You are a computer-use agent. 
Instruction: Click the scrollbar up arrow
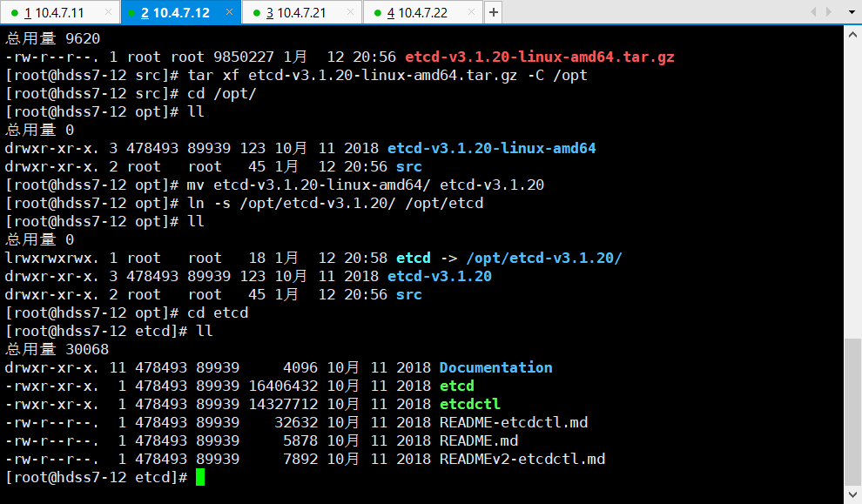(852, 34)
